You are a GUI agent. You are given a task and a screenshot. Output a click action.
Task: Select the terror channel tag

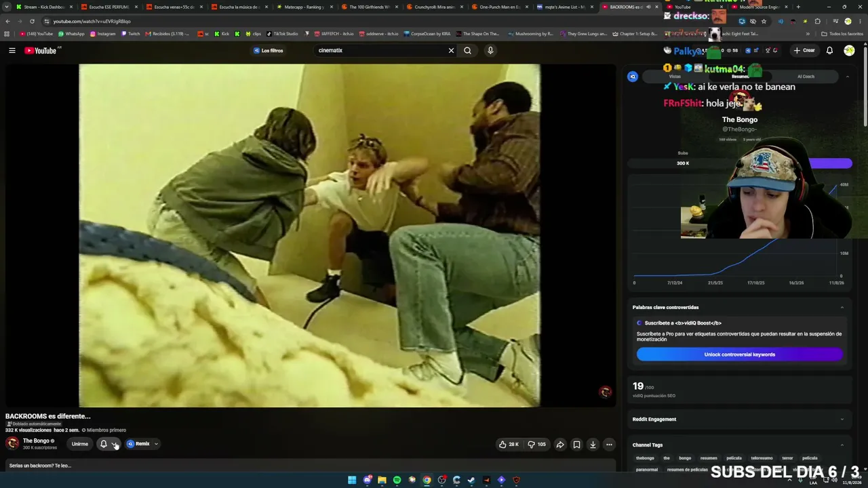pyautogui.click(x=787, y=458)
